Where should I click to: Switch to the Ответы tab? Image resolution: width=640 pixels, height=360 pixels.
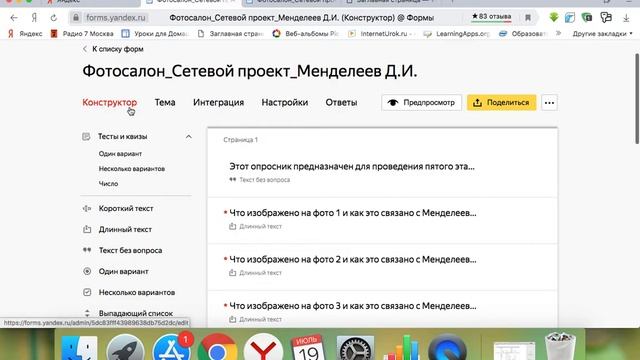point(341,102)
